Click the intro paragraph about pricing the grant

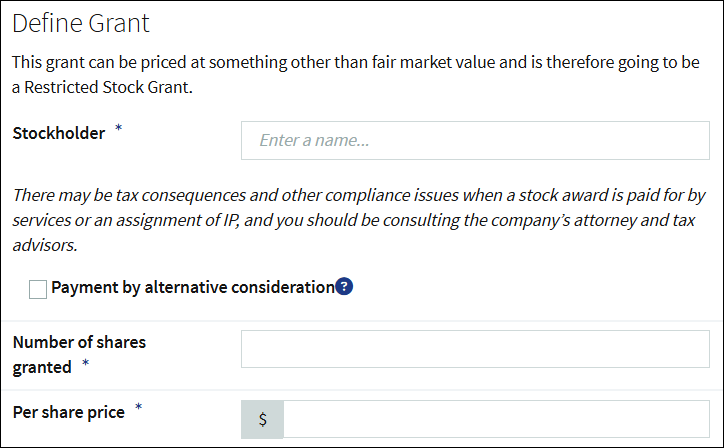click(356, 74)
